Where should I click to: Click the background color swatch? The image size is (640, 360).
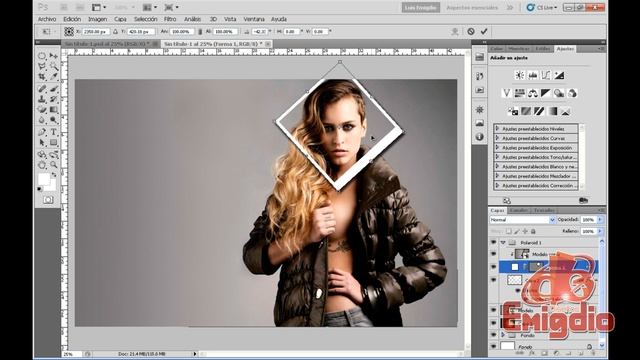tap(51, 186)
